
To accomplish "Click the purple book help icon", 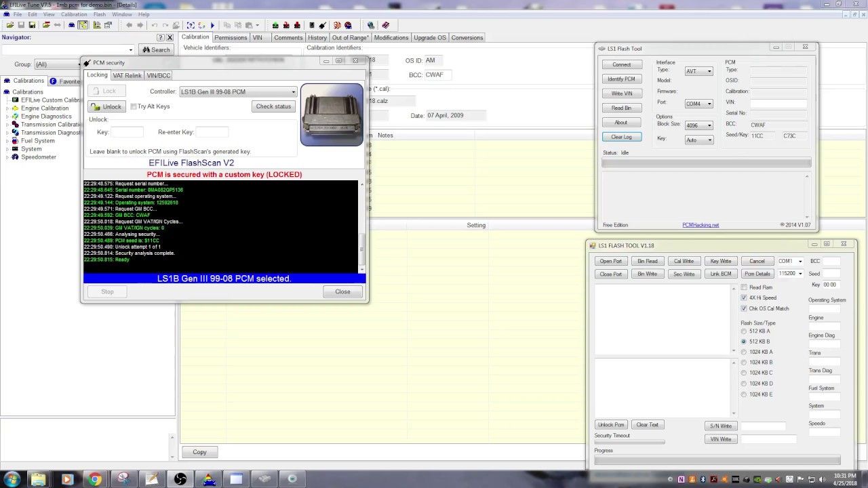I will [x=385, y=25].
